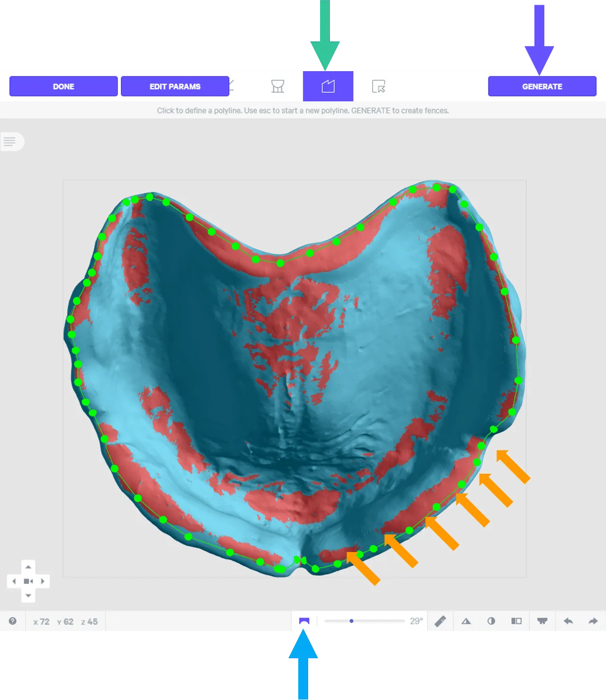
Task: Open the ruler measure tool
Action: (441, 621)
